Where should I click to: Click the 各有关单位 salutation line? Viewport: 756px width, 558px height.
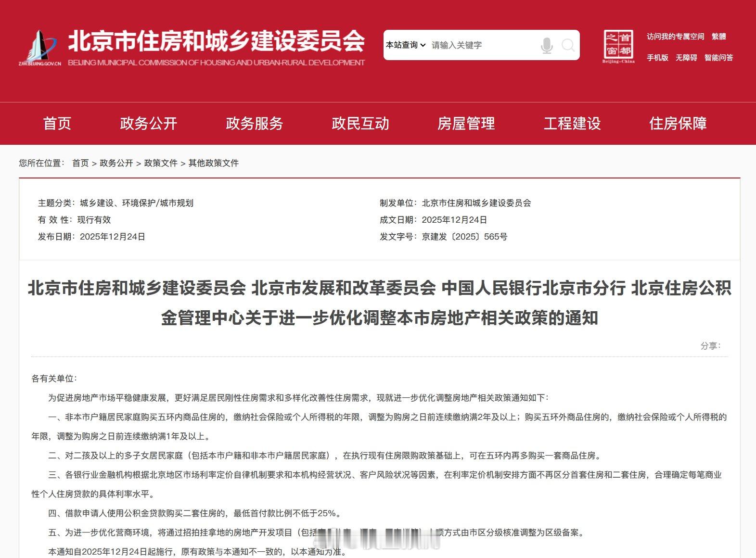click(54, 379)
